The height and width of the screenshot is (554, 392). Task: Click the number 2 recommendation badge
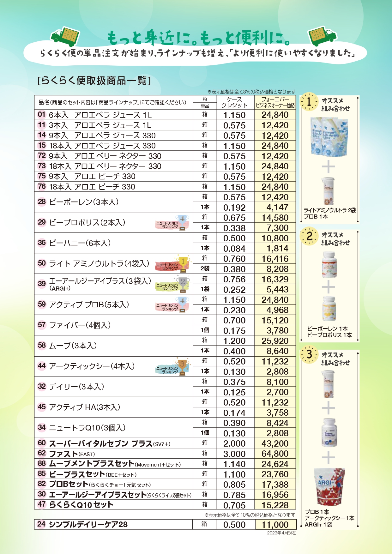(x=309, y=236)
